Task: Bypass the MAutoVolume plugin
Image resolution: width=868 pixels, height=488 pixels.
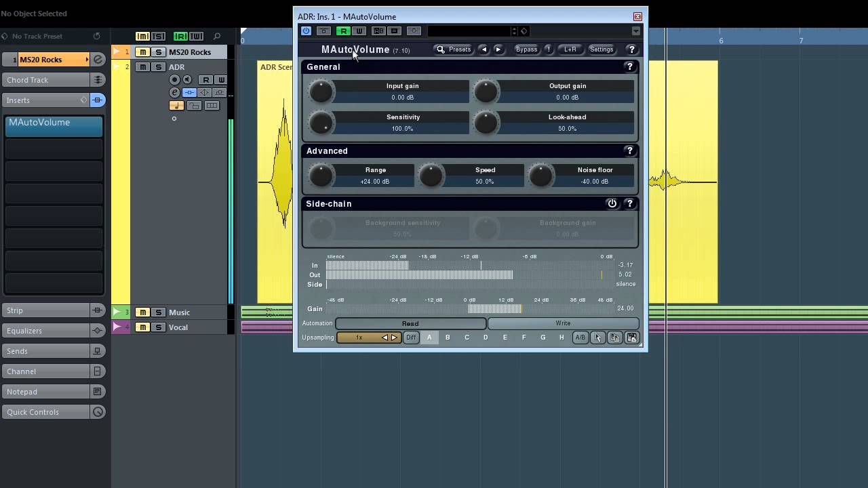Action: [x=526, y=49]
